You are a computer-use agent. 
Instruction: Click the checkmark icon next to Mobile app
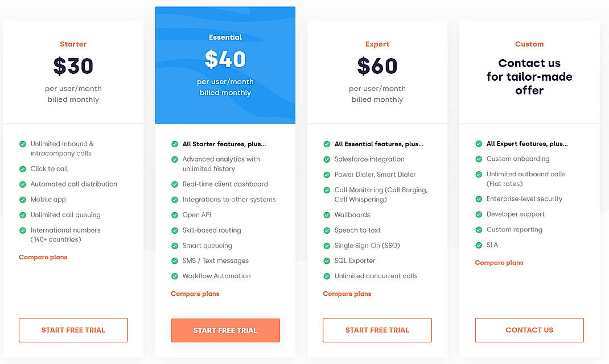click(x=23, y=200)
